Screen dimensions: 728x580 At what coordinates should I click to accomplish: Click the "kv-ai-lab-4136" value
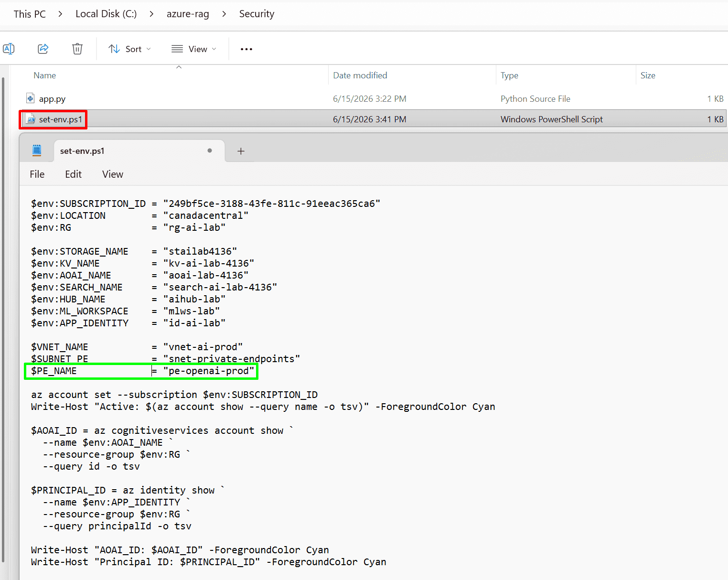(x=209, y=263)
